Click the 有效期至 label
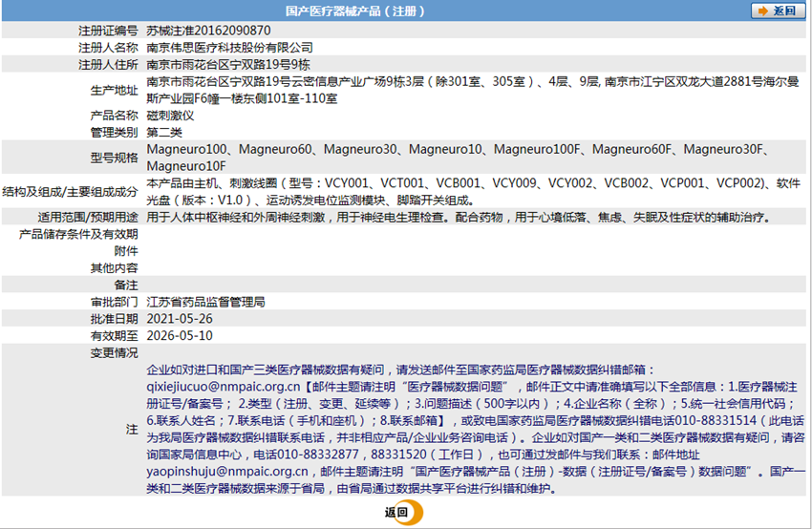This screenshot has height=529, width=812. point(114,336)
